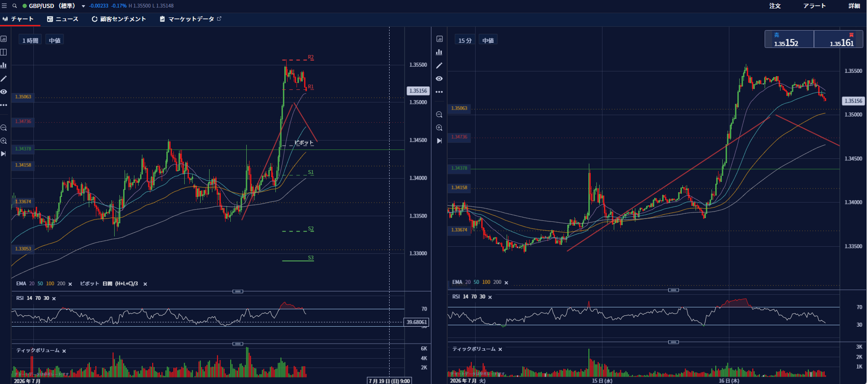Expand the GBP/USD symbol dropdown arrow
The height and width of the screenshot is (384, 868).
click(x=83, y=6)
